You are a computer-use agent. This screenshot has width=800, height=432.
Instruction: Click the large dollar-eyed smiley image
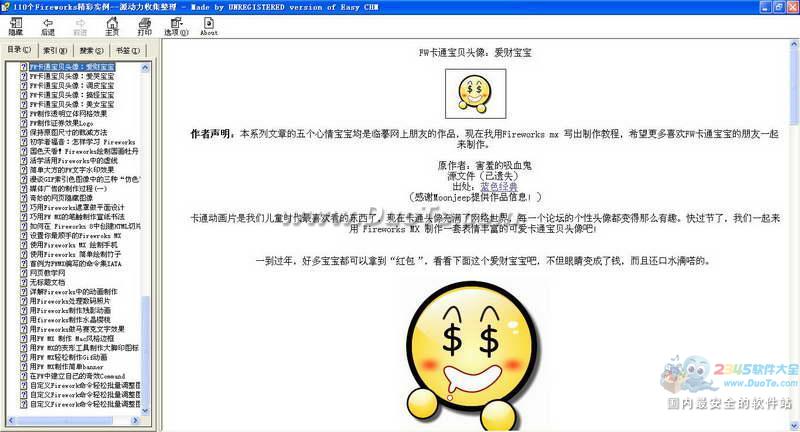click(x=472, y=354)
